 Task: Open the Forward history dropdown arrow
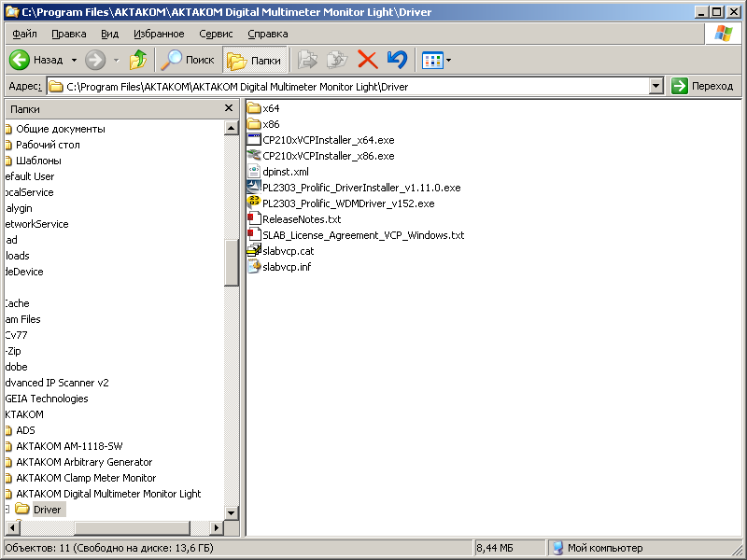pyautogui.click(x=116, y=60)
